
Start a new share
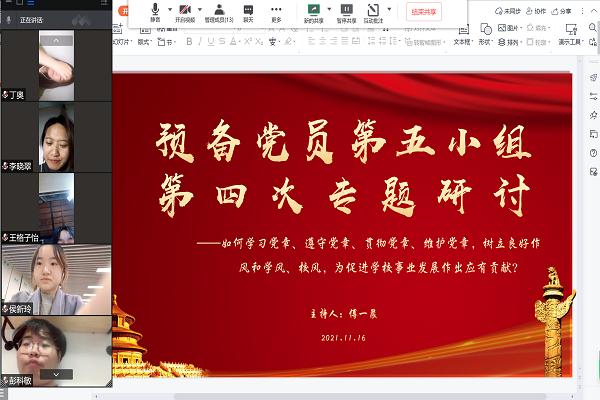tap(313, 12)
